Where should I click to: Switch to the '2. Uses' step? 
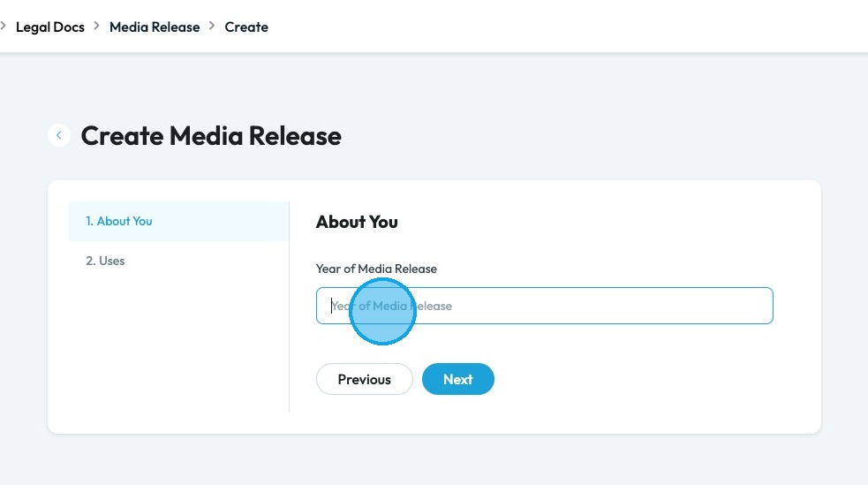(105, 261)
